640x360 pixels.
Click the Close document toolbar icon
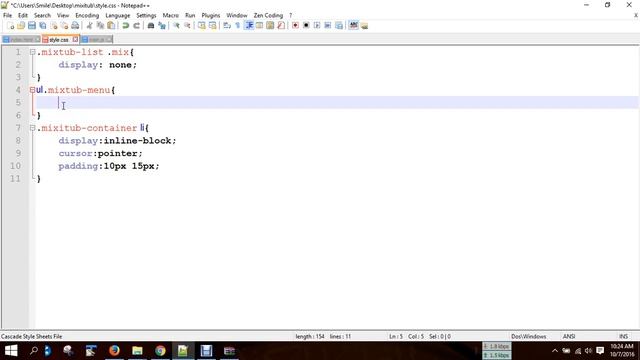click(x=53, y=26)
